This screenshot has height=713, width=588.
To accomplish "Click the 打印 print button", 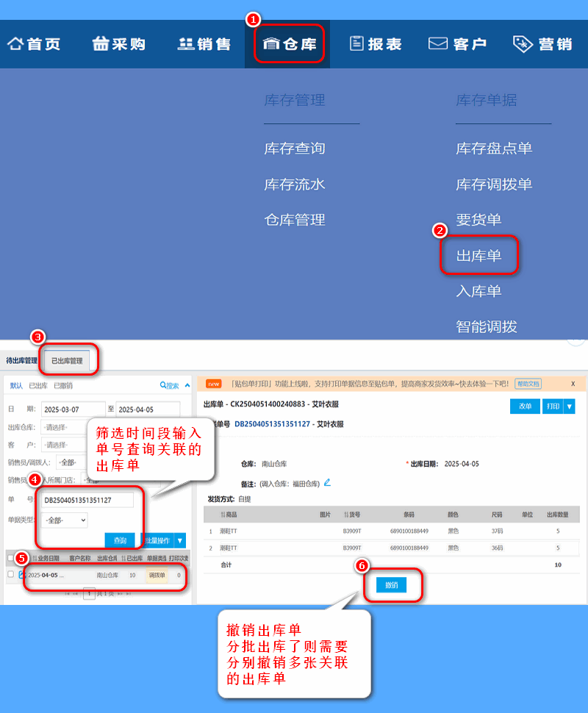I will pos(553,406).
